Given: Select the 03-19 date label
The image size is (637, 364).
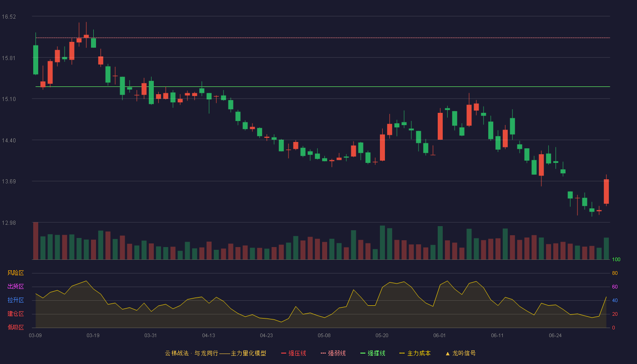Looking at the screenshot, I should click(x=93, y=335).
